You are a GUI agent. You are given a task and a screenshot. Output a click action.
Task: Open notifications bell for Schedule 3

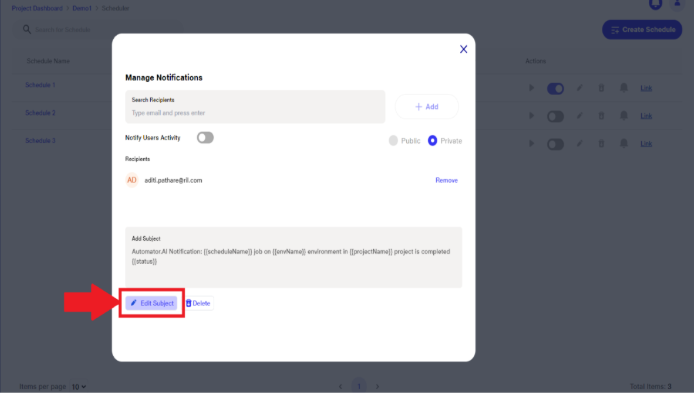[624, 143]
